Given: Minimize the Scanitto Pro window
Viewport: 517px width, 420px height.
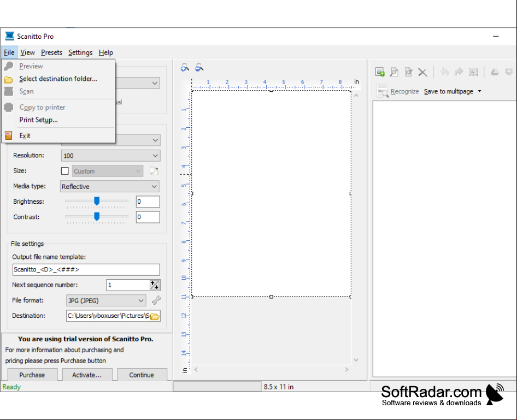Looking at the screenshot, I should [x=496, y=36].
